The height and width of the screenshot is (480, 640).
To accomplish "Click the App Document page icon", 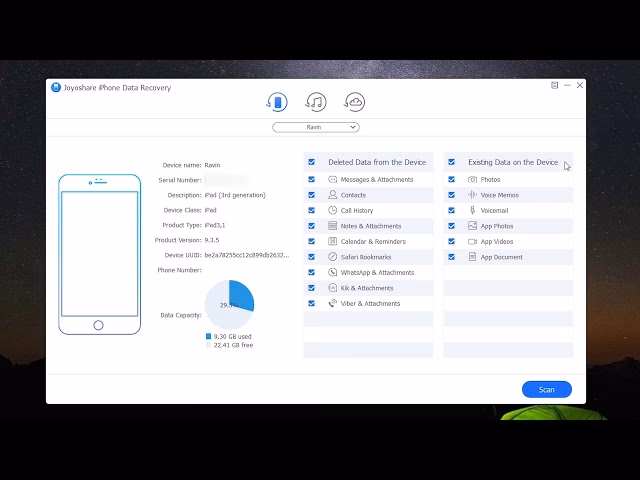I will tap(472, 257).
